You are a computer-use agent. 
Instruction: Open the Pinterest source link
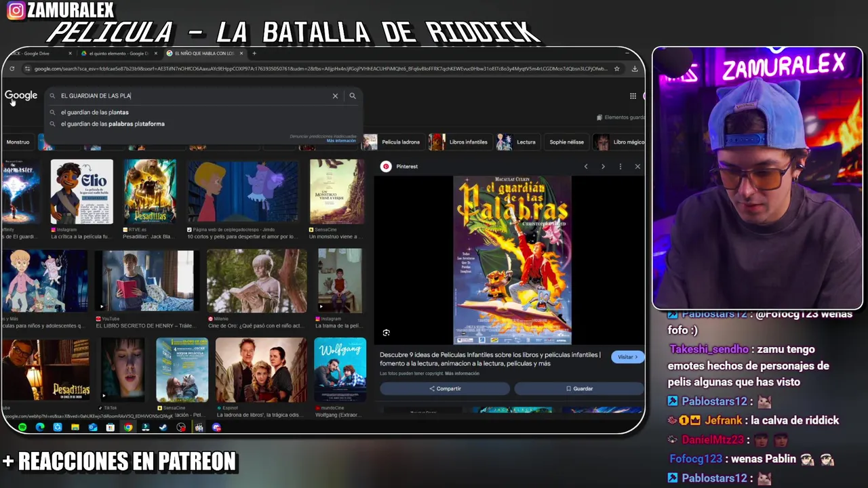[399, 167]
